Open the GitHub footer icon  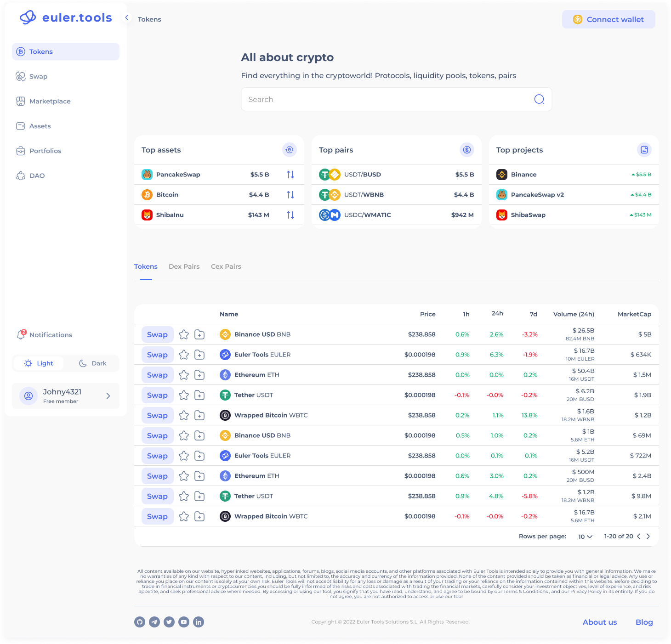(140, 622)
